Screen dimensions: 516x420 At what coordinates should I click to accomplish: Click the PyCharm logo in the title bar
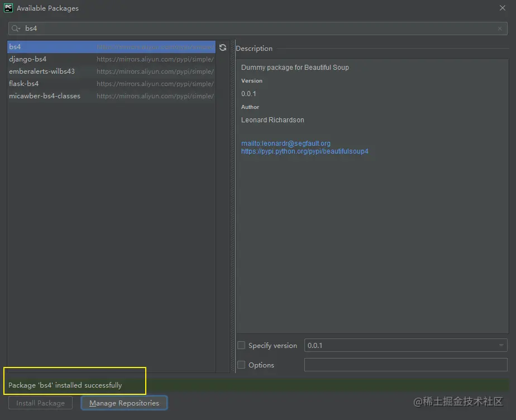[7, 8]
